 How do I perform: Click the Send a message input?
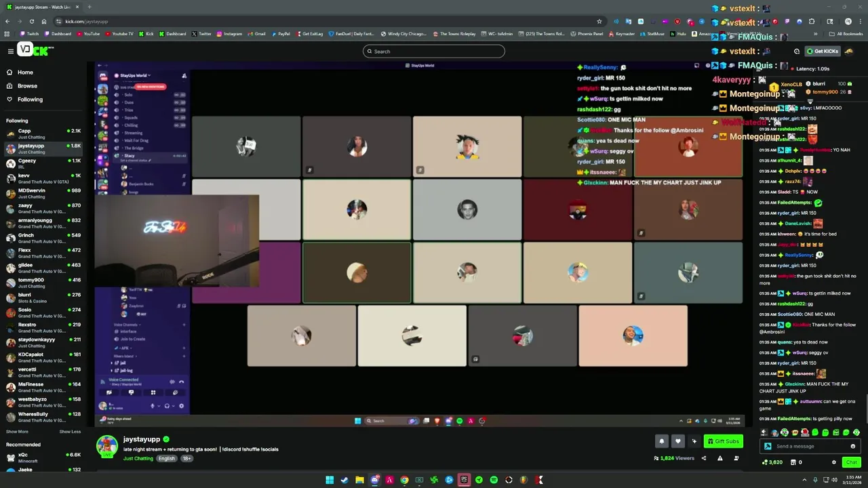tap(808, 446)
